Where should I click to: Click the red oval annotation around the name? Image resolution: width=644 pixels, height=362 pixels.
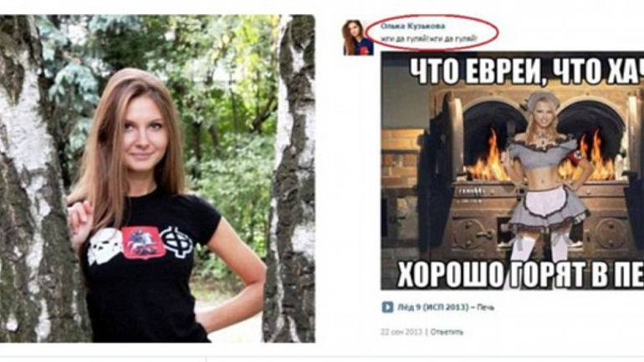[x=432, y=33]
